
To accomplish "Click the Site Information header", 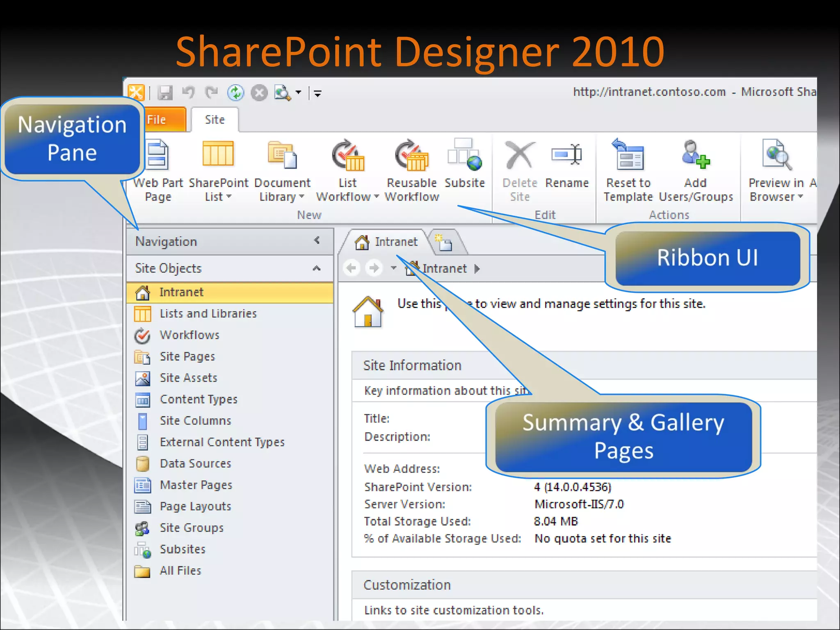I will pyautogui.click(x=412, y=365).
